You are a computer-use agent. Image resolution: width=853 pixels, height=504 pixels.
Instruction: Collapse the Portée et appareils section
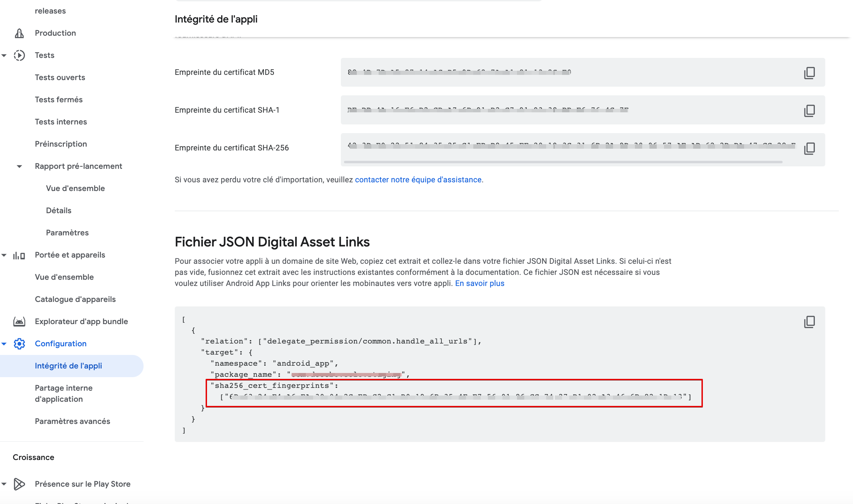point(4,255)
